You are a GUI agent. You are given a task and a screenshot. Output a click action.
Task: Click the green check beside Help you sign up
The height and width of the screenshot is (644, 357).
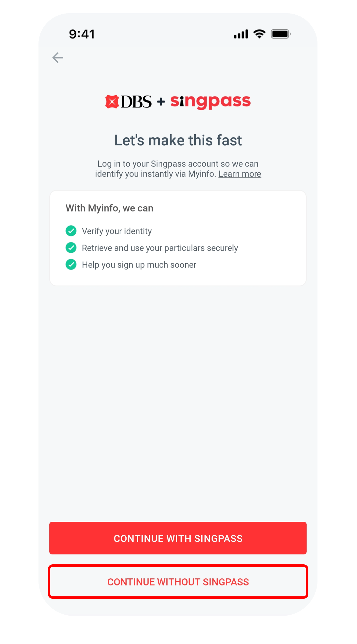pos(71,265)
